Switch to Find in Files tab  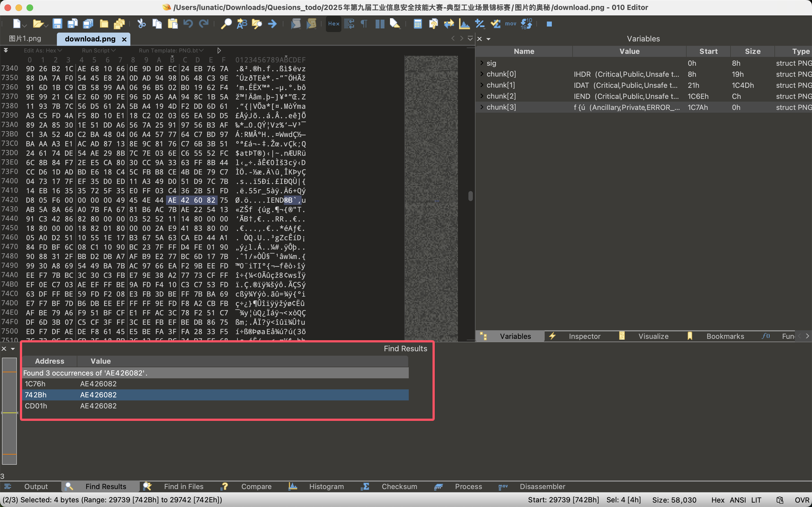click(x=183, y=486)
